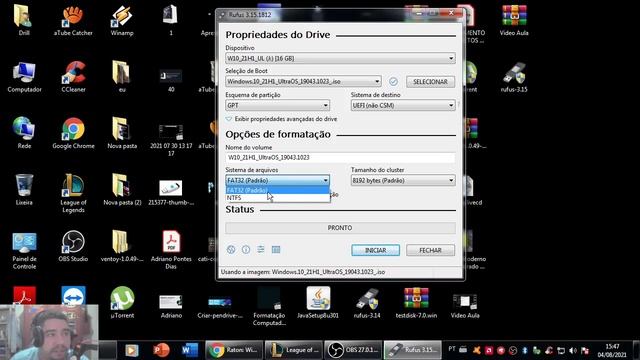Open Rufus about info icon
The image size is (640, 360).
pyautogui.click(x=246, y=249)
